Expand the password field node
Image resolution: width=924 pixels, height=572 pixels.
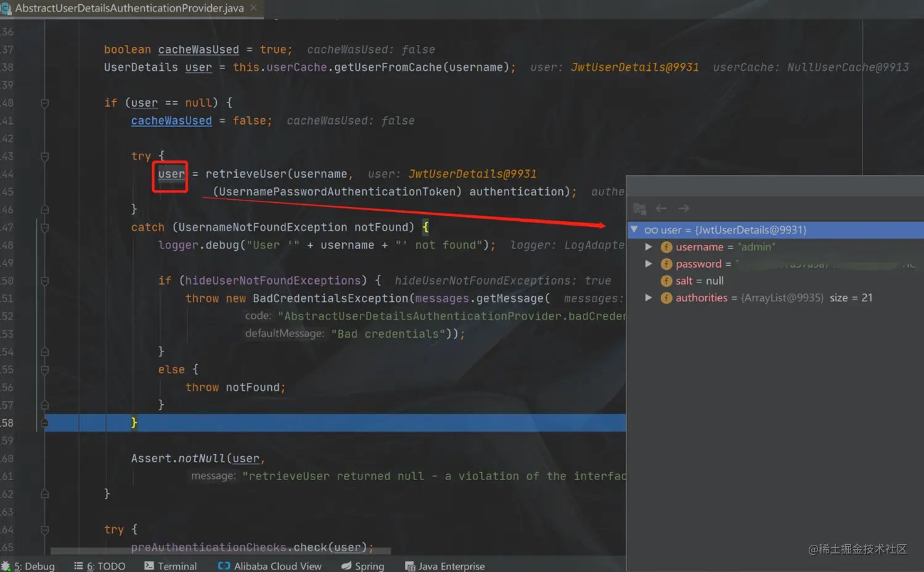(x=648, y=264)
